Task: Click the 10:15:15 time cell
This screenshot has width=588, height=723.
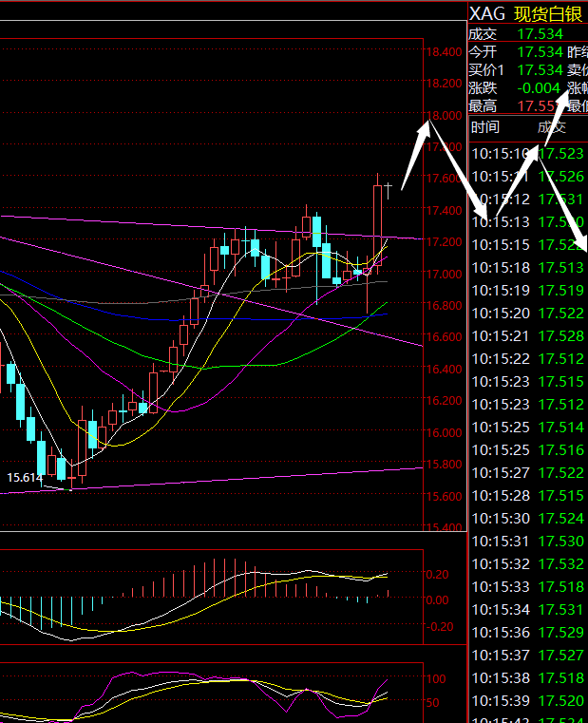Action: pos(501,244)
